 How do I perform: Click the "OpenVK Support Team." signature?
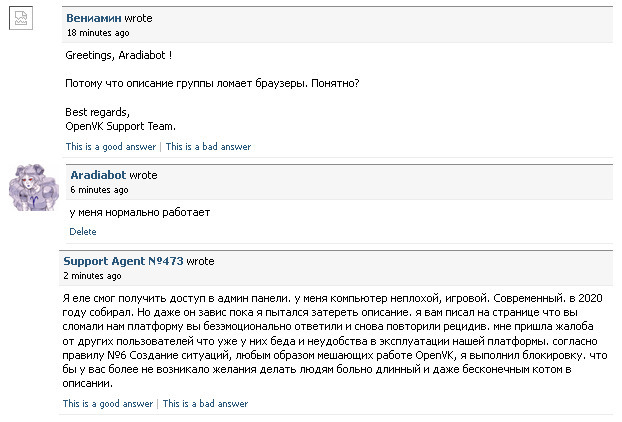(120, 126)
